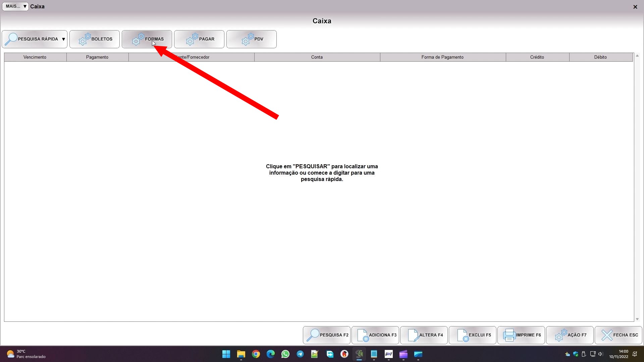Click the Forma de Pagamento column header

click(442, 57)
